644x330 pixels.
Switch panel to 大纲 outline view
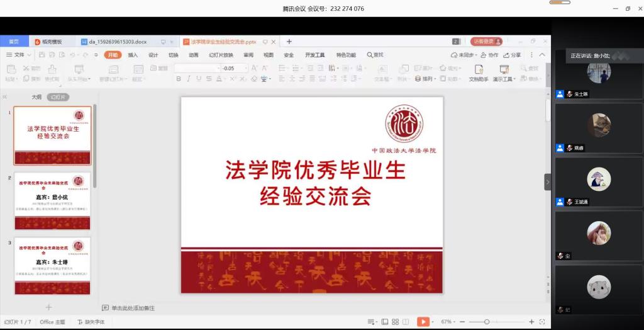[x=36, y=97]
